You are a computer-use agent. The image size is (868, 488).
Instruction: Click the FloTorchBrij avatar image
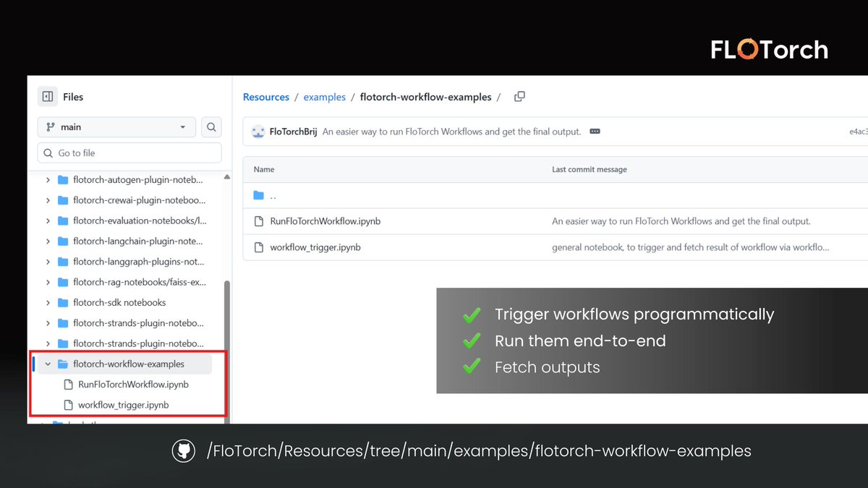[x=258, y=132]
